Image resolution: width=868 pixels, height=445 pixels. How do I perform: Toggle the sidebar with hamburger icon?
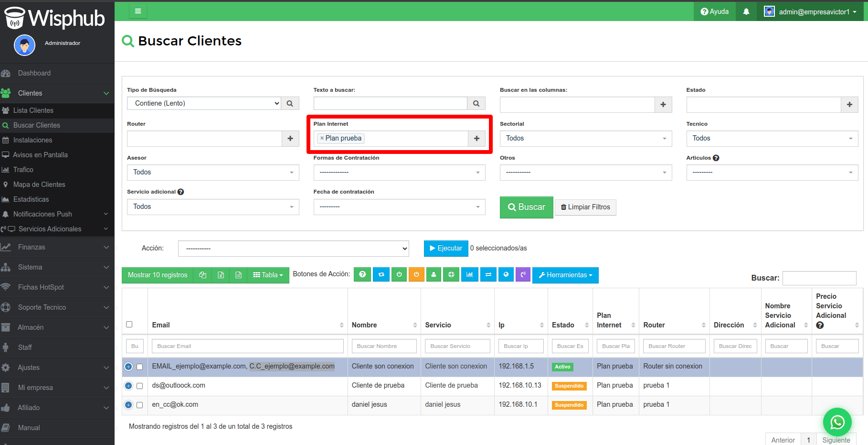(138, 11)
